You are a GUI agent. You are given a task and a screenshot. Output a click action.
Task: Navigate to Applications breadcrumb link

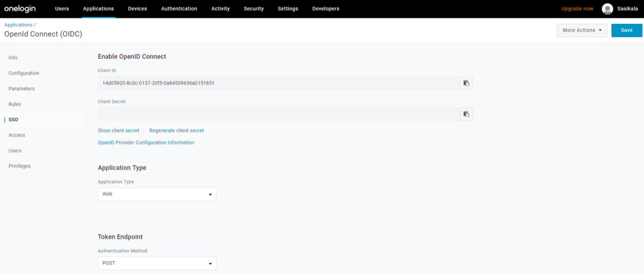click(18, 25)
